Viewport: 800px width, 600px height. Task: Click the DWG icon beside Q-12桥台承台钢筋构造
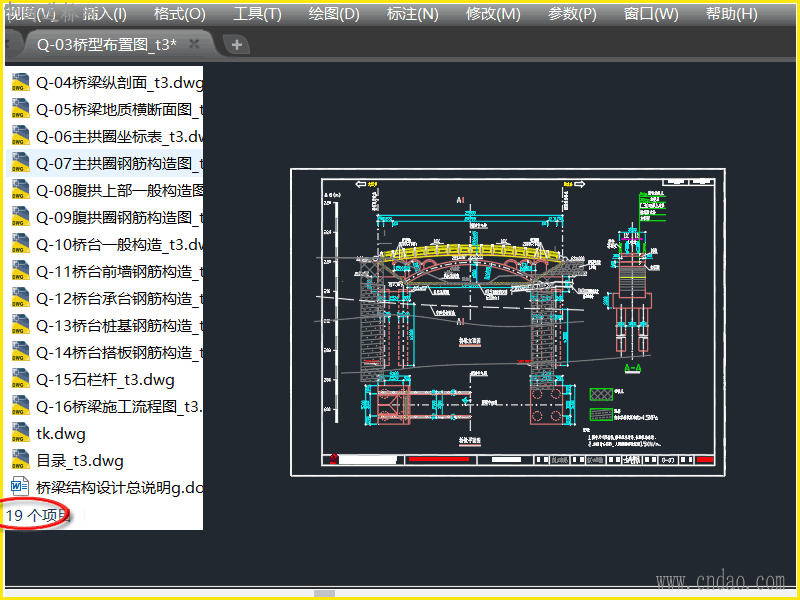19,298
